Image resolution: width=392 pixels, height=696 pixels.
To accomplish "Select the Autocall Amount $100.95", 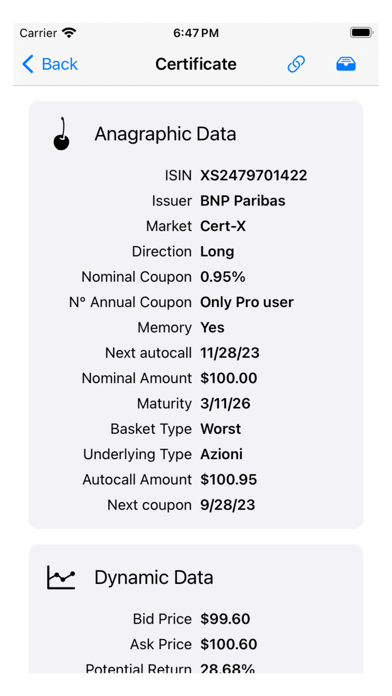I will point(229,480).
